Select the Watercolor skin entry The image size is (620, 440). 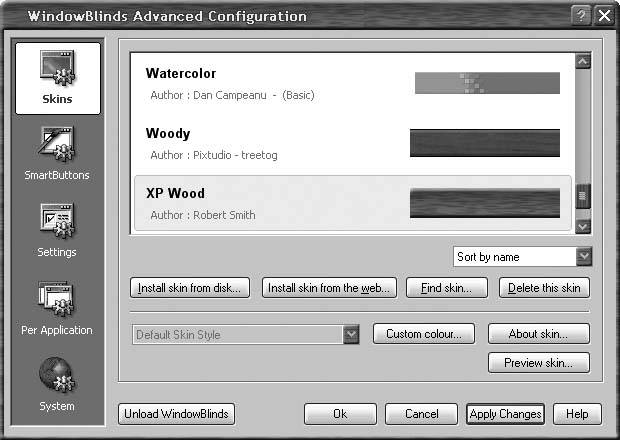[353, 83]
